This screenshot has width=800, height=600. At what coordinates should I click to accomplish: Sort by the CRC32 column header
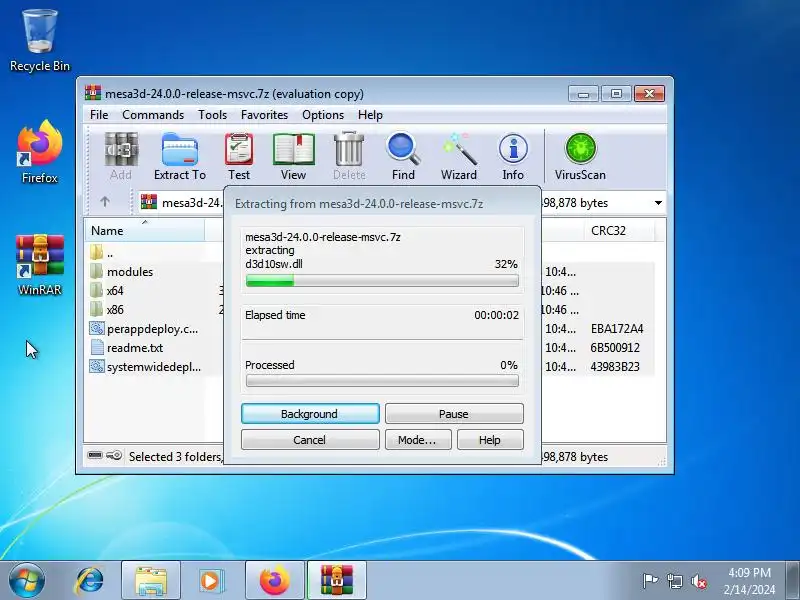618,231
